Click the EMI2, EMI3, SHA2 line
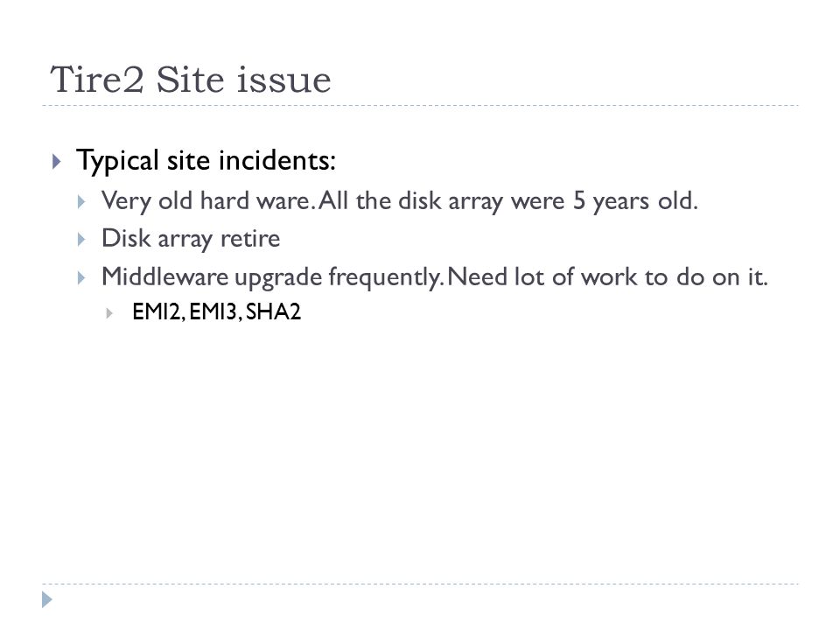 click(x=216, y=311)
